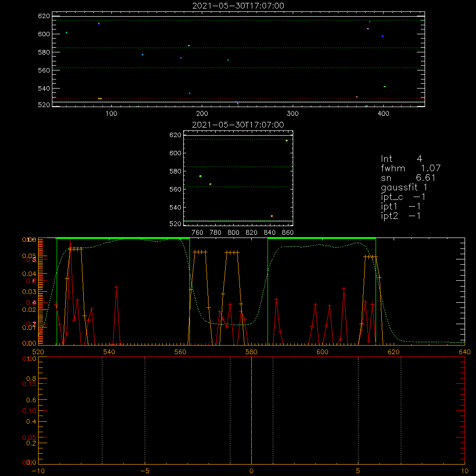Click y-axis label 0.15 on bottom plot

tap(29, 384)
